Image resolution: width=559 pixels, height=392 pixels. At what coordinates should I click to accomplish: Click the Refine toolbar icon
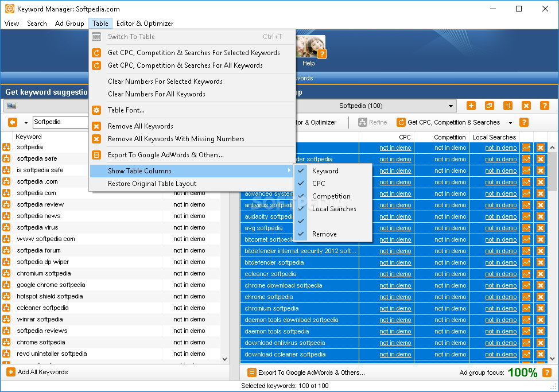click(363, 122)
